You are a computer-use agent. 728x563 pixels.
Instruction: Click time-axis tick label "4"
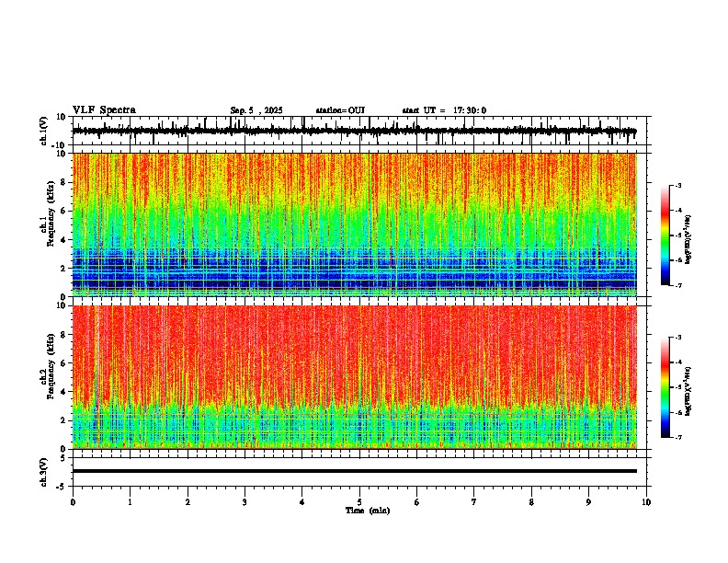point(302,502)
